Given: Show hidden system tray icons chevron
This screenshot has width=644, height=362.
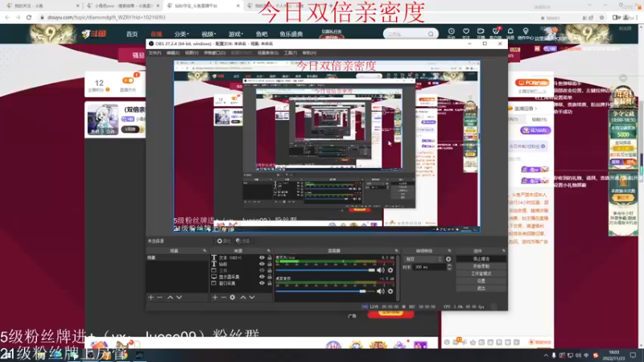Looking at the screenshot, I should (546, 356).
